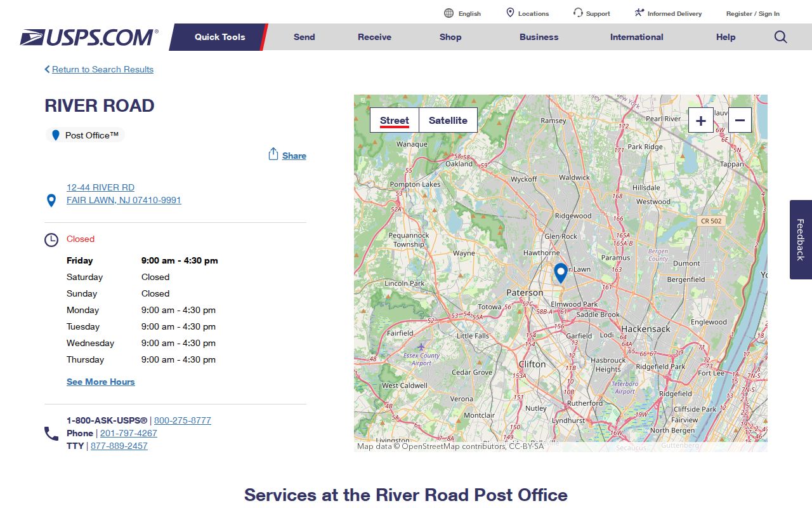The width and height of the screenshot is (812, 508).
Task: Zoom in the map with plus button
Action: tap(700, 120)
